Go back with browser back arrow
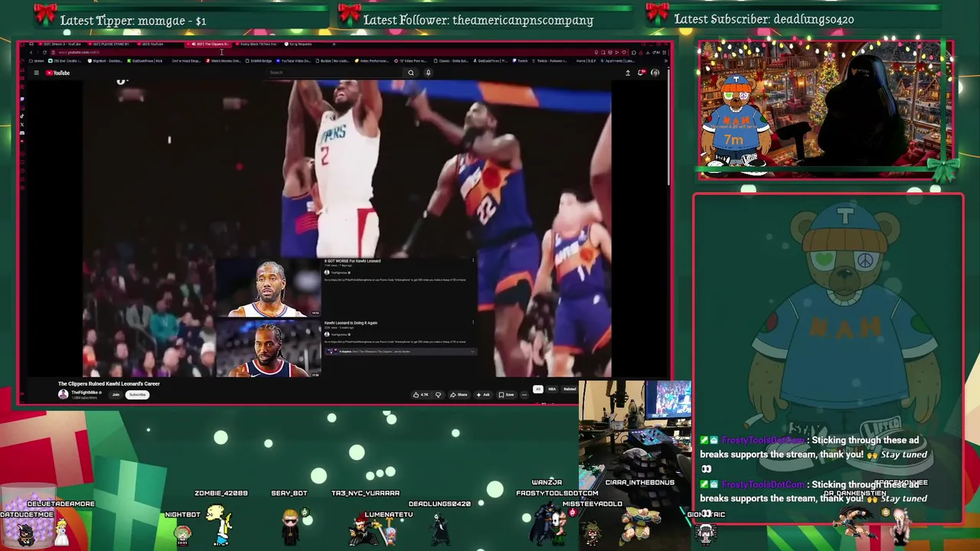980x551 pixels. click(31, 52)
